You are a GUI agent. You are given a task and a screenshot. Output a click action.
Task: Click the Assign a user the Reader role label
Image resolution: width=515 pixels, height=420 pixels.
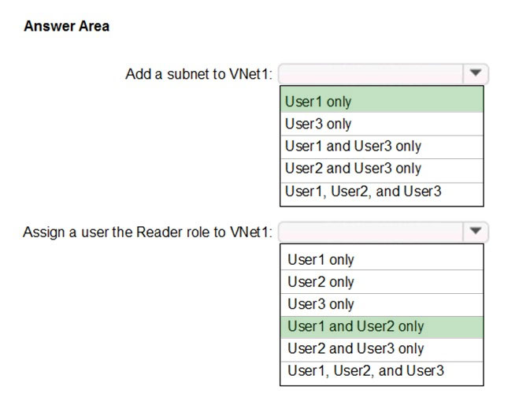[x=147, y=232]
